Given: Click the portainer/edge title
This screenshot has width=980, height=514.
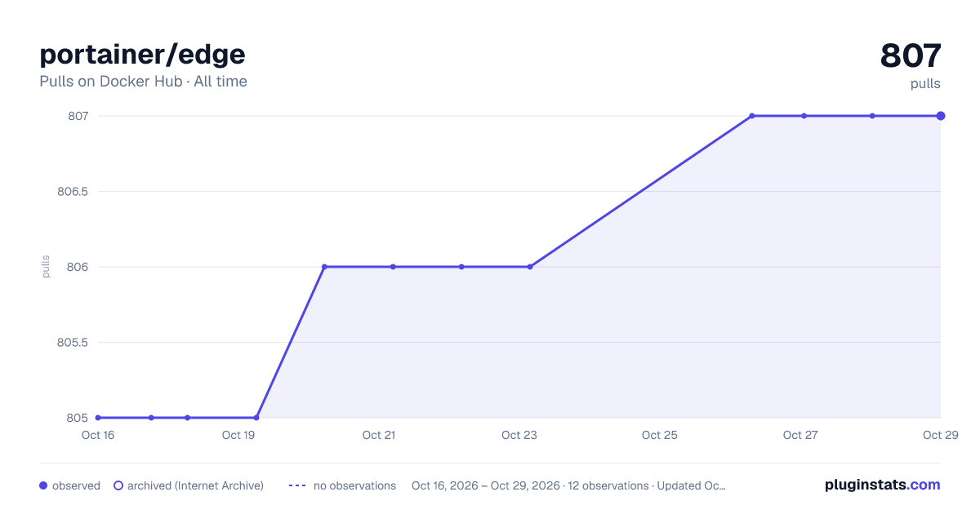Looking at the screenshot, I should (x=142, y=54).
